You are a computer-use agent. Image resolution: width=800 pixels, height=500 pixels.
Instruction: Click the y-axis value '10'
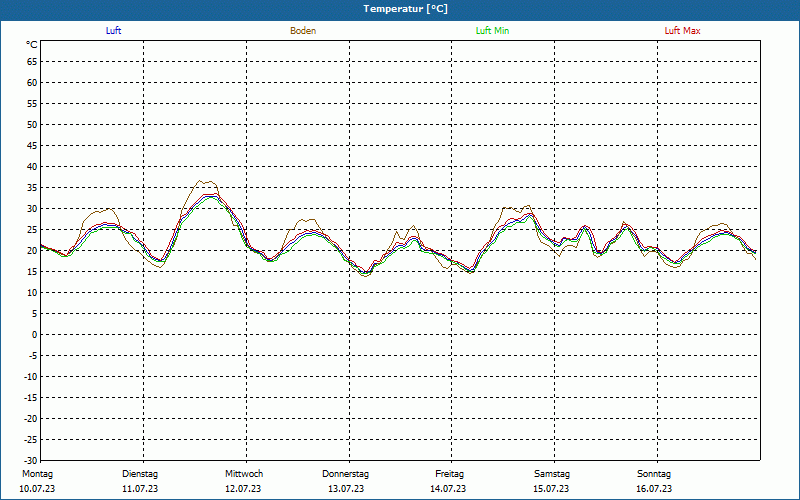coord(32,292)
